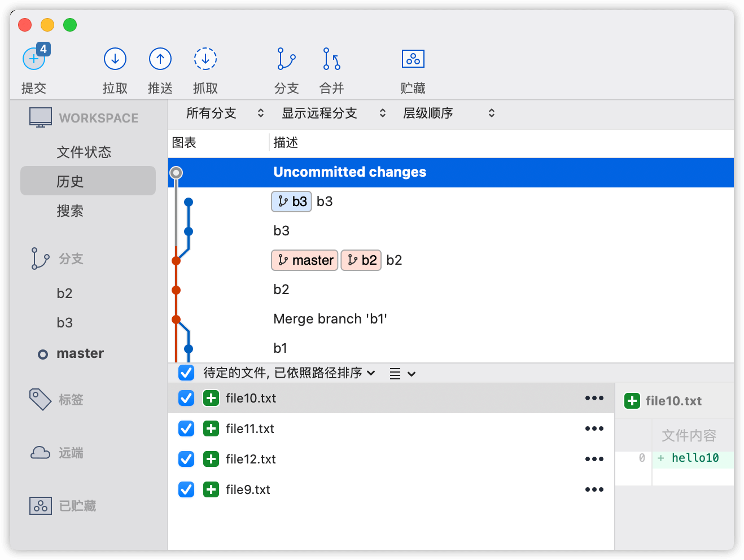Select the b1 commit row
The width and height of the screenshot is (744, 560).
pos(451,348)
